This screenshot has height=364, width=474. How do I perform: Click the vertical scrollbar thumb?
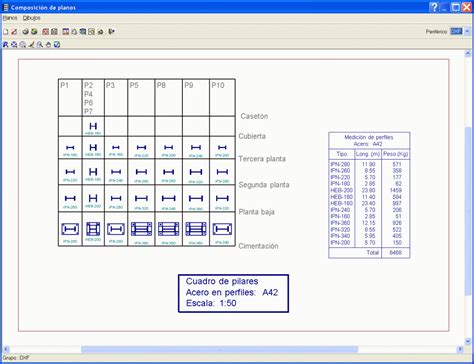click(x=468, y=211)
